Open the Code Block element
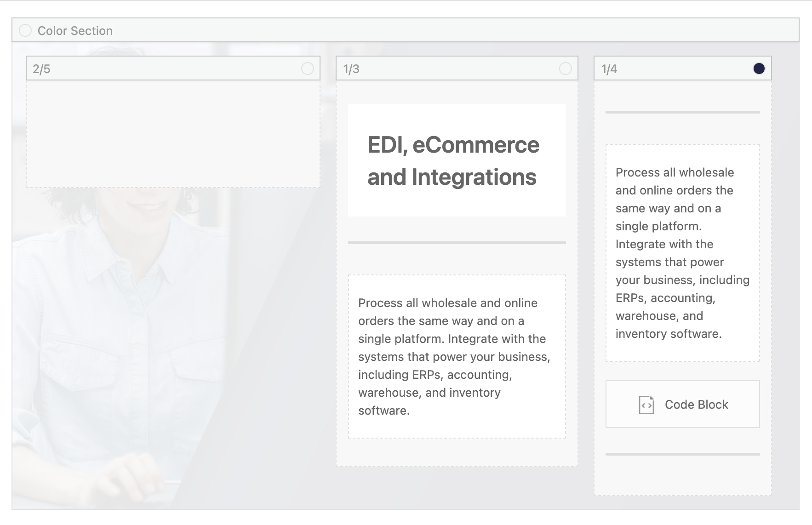 tap(682, 404)
